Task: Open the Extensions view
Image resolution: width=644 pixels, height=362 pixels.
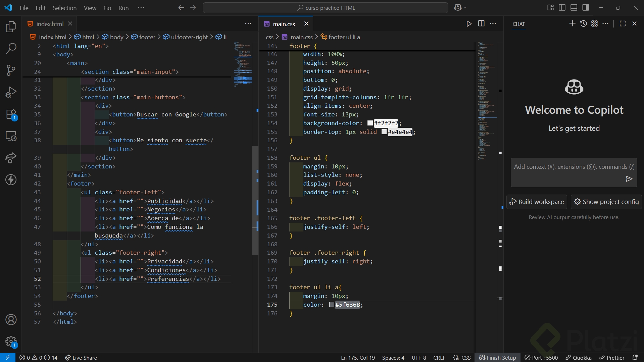Action: tap(11, 114)
